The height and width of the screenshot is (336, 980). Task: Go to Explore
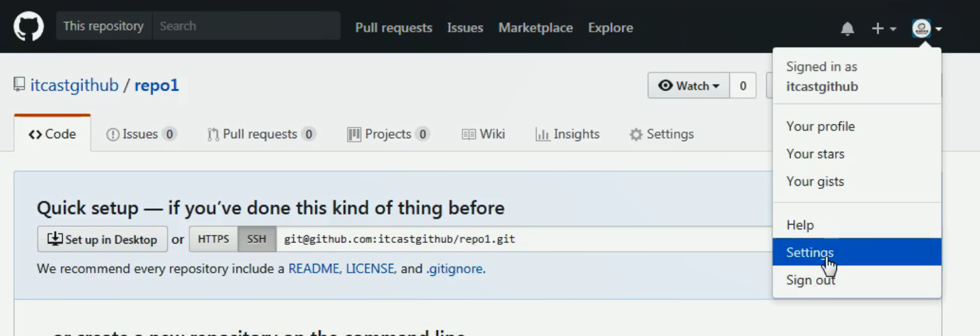pyautogui.click(x=610, y=28)
